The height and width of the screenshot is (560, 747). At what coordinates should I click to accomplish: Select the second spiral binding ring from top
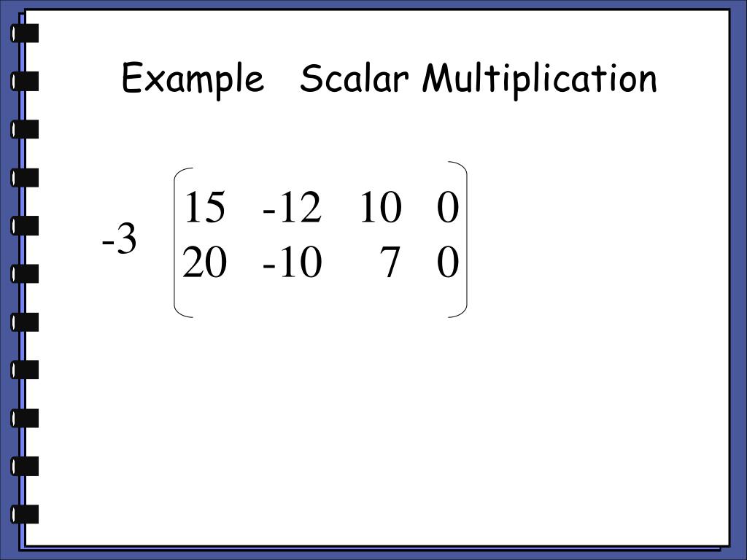pyautogui.click(x=24, y=81)
